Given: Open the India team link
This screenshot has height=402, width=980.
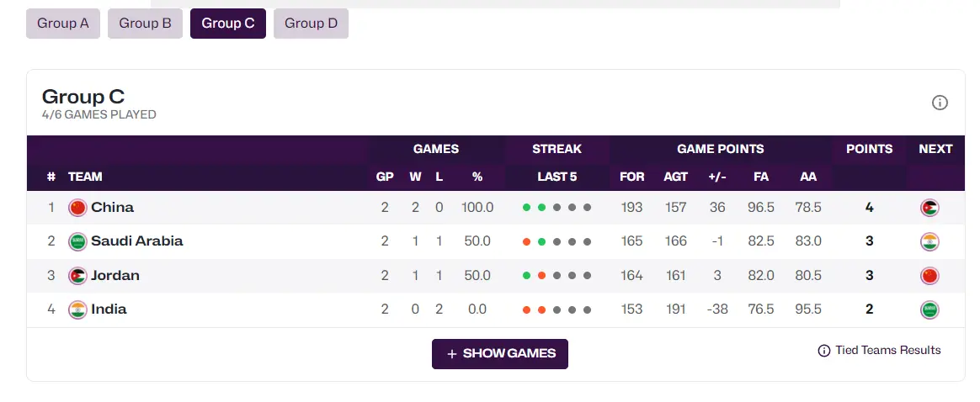Looking at the screenshot, I should click(109, 309).
